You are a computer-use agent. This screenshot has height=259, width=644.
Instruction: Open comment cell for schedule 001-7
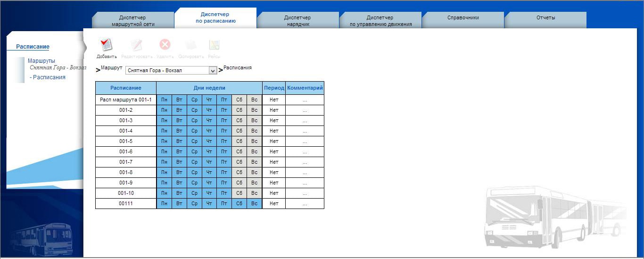(x=305, y=162)
